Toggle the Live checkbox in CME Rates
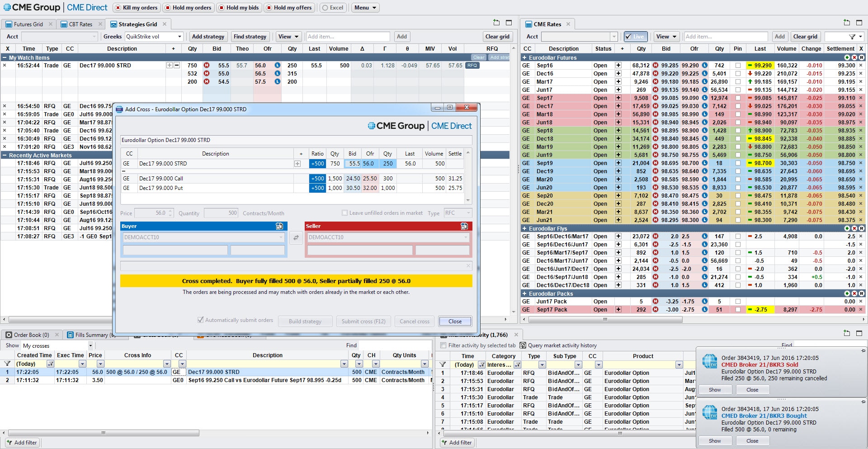 click(629, 37)
